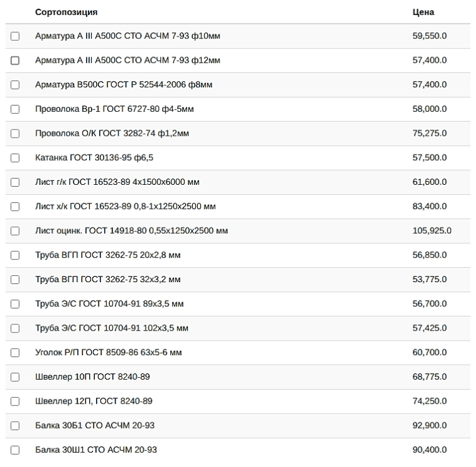
Task: Click the price 105,925.0 cell
Action: (x=431, y=231)
